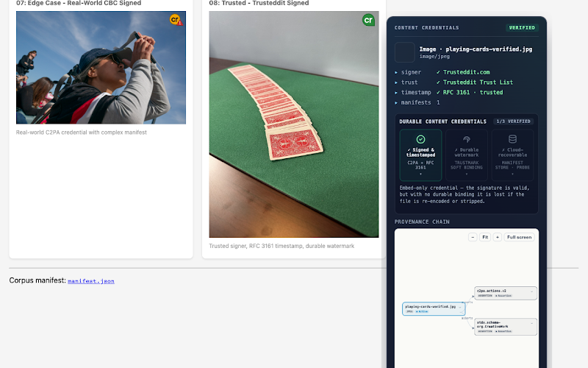Click the '07: Edge Case - Real-World CBC Signed' title

tap(79, 3)
